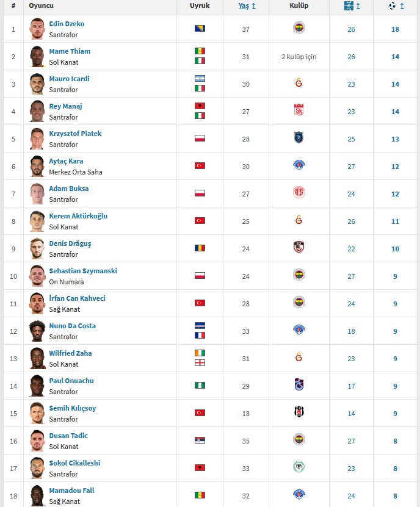
Task: Sort table by goals ball icon
Action: coord(392,6)
